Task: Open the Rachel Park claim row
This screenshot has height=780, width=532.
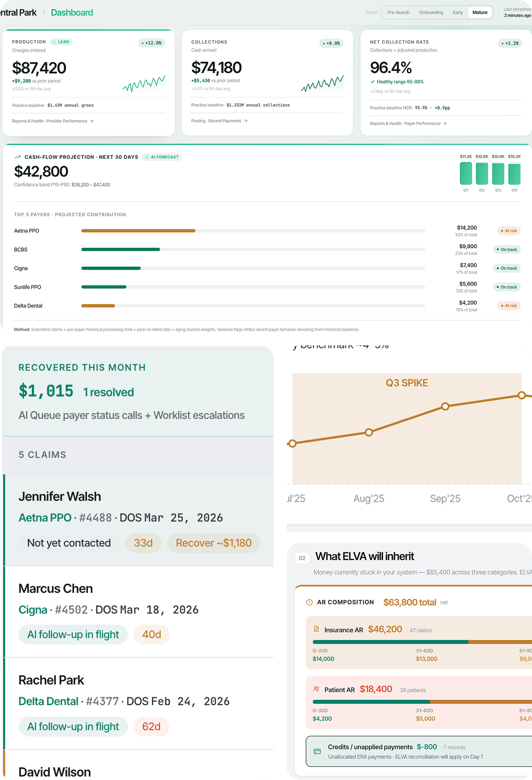Action: [138, 703]
